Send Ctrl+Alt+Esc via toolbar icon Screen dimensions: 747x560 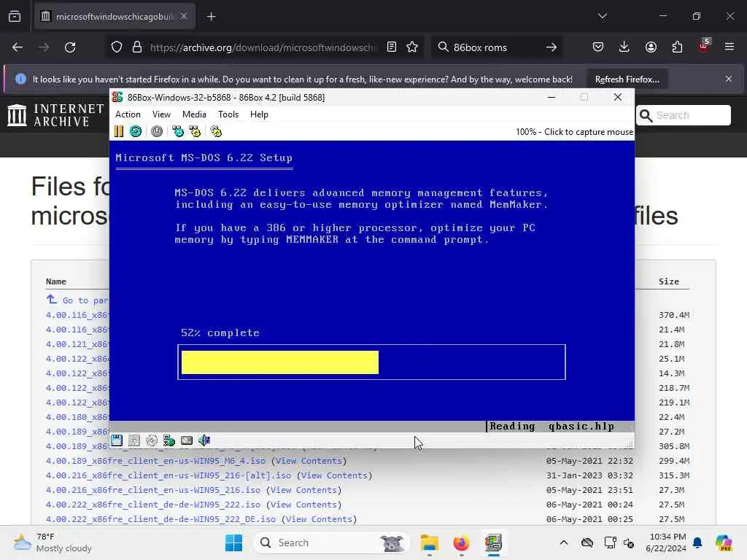[195, 131]
